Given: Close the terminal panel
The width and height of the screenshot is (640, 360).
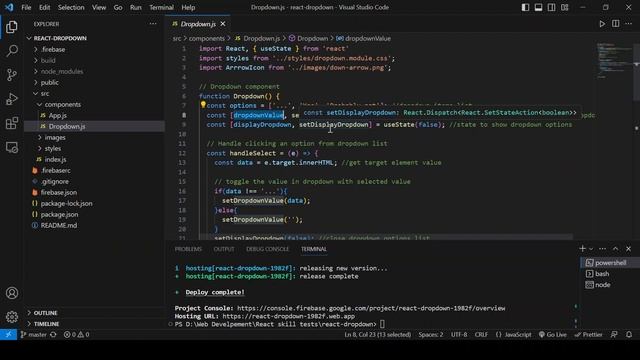Looking at the screenshot, I should click(x=629, y=249).
